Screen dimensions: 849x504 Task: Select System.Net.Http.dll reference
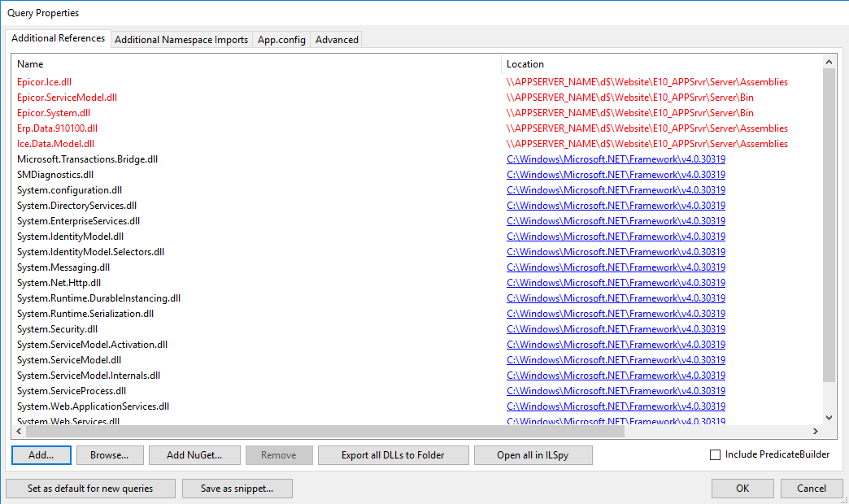(x=59, y=283)
